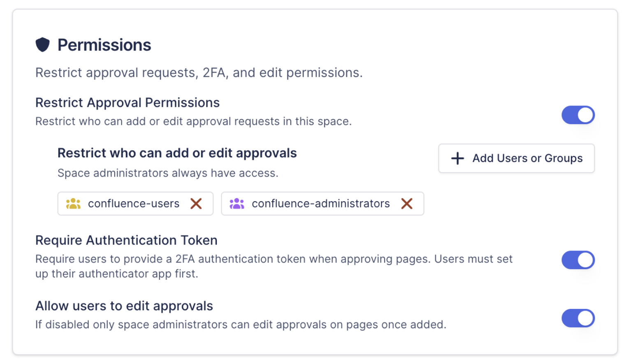Click the Restrict who can add or edit approvals heading
The image size is (631, 364).
point(177,152)
